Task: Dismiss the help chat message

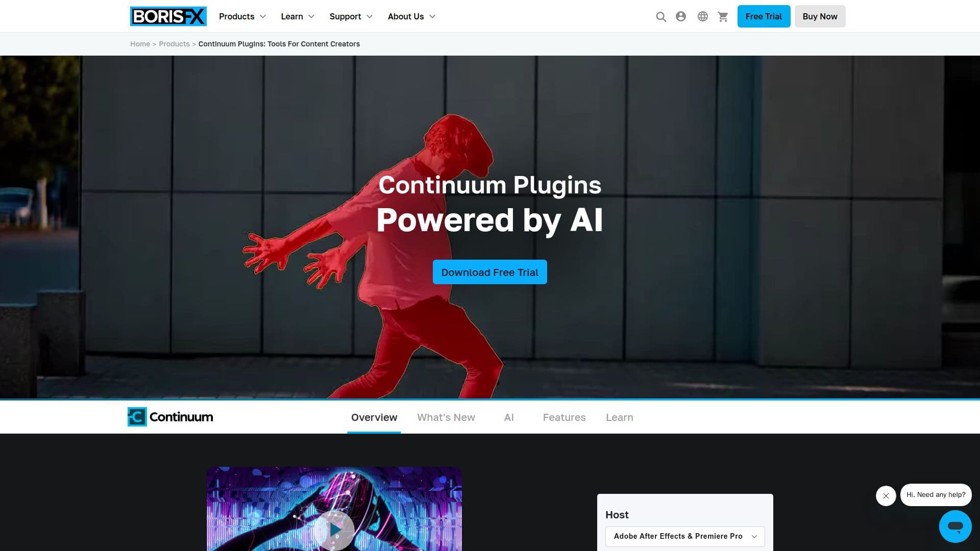Action: click(x=886, y=495)
